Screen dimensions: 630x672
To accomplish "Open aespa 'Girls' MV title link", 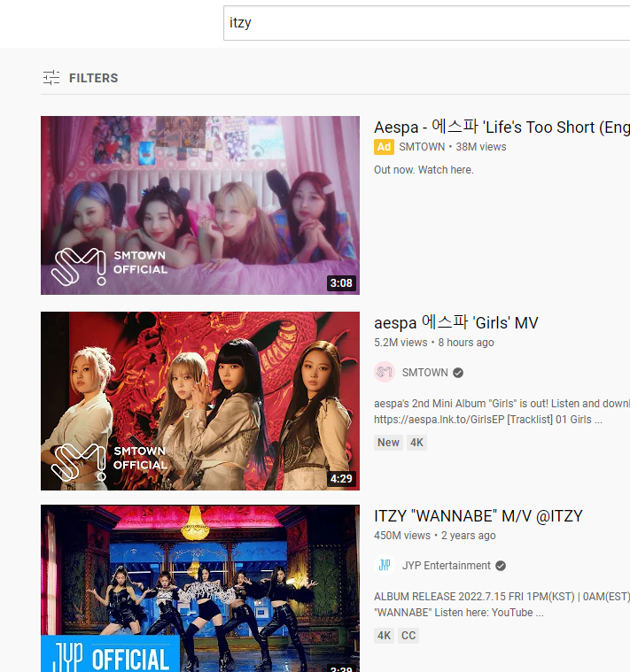I will pyautogui.click(x=455, y=322).
